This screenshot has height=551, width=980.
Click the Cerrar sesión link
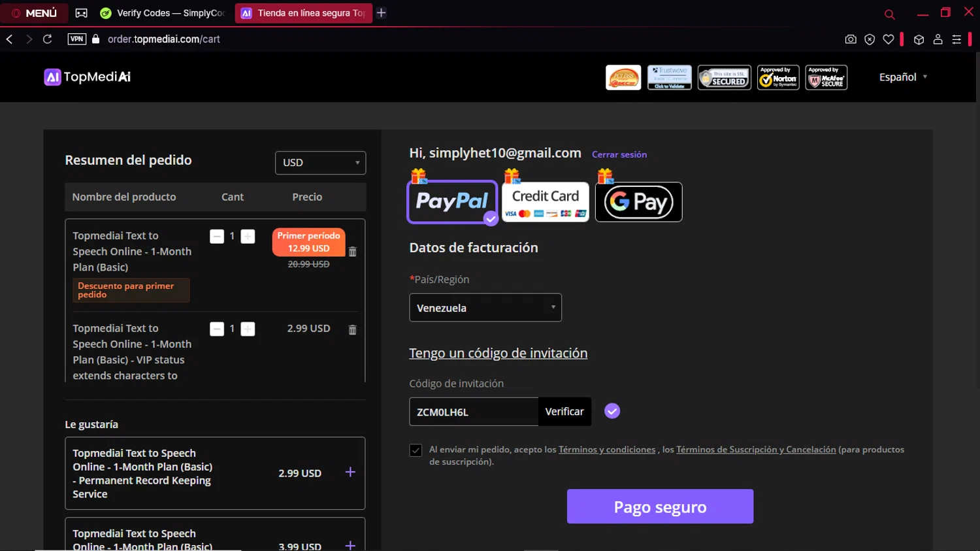619,155
